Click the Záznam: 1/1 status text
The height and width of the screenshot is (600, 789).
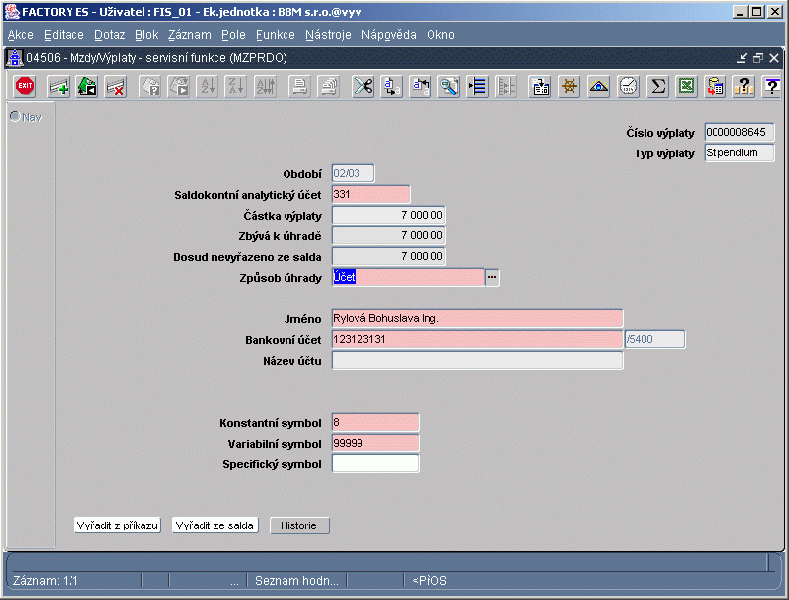pyautogui.click(x=45, y=581)
